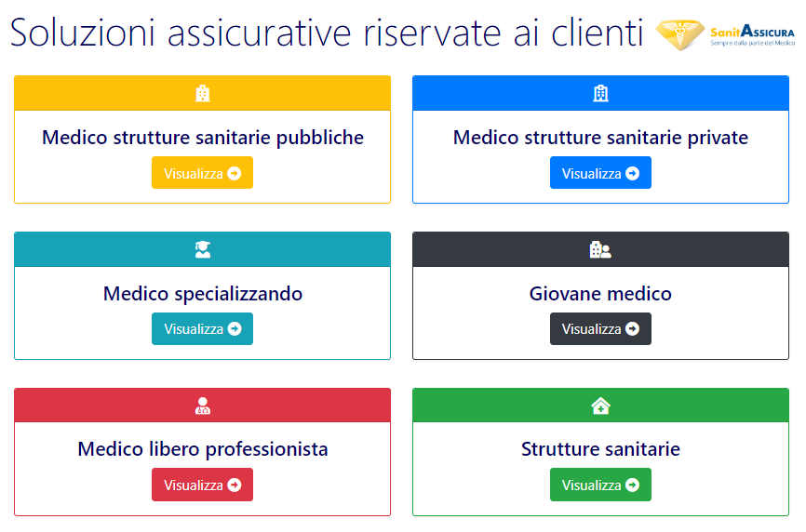Click the Medico strutture sanitarie private title
The height and width of the screenshot is (532, 806).
coord(600,138)
